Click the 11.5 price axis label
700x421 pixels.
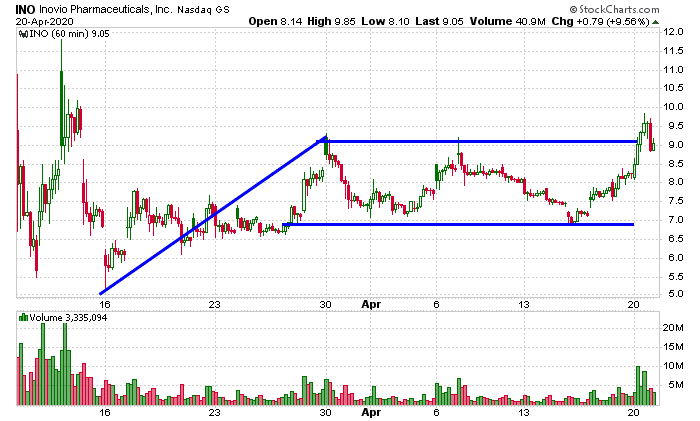click(673, 51)
